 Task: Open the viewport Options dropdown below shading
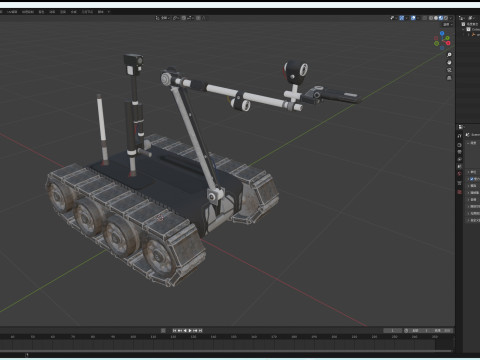(x=448, y=24)
